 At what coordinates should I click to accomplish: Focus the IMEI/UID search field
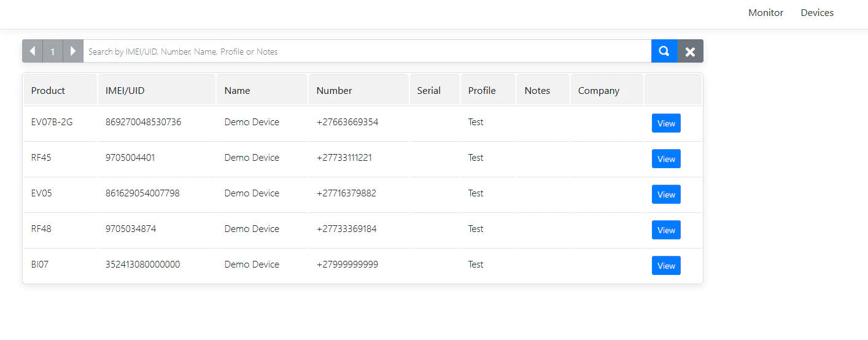pos(366,52)
